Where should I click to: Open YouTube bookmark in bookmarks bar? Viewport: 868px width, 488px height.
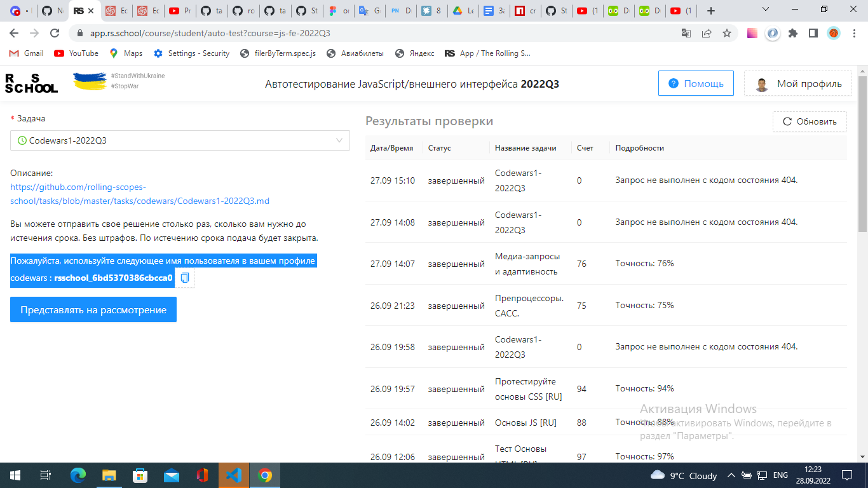pyautogui.click(x=76, y=53)
